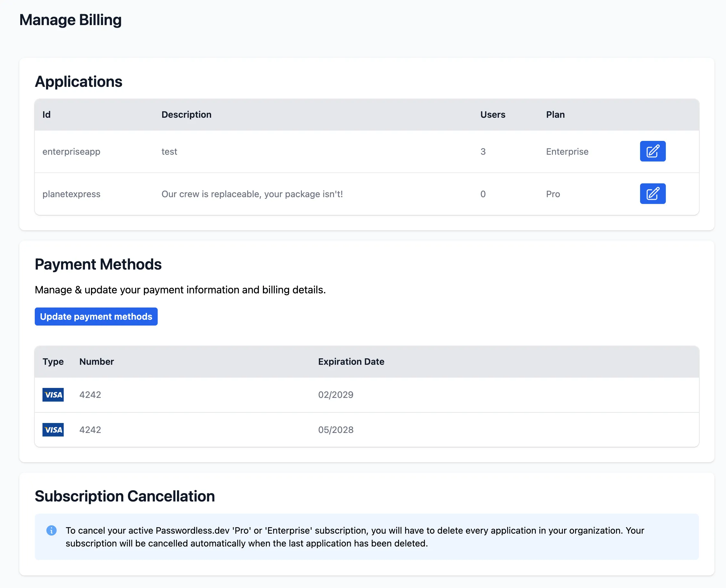Click the Payment Methods section heading
The image size is (726, 588).
(98, 264)
